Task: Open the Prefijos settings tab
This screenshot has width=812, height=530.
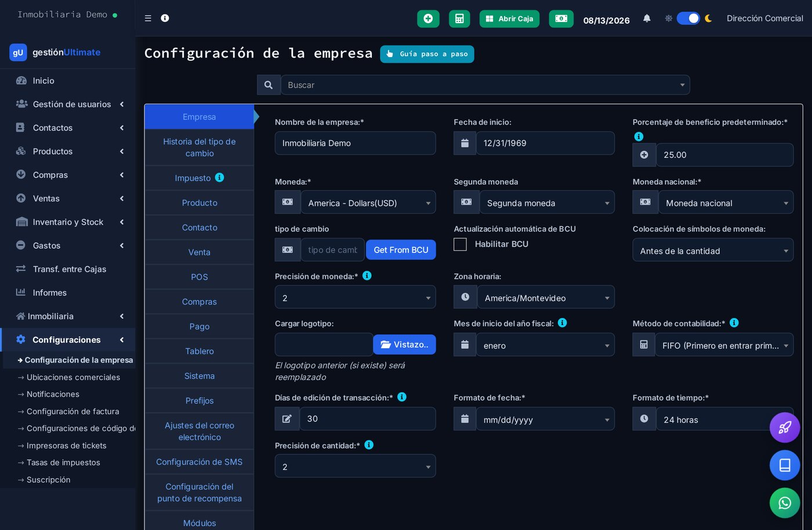Action: [199, 401]
